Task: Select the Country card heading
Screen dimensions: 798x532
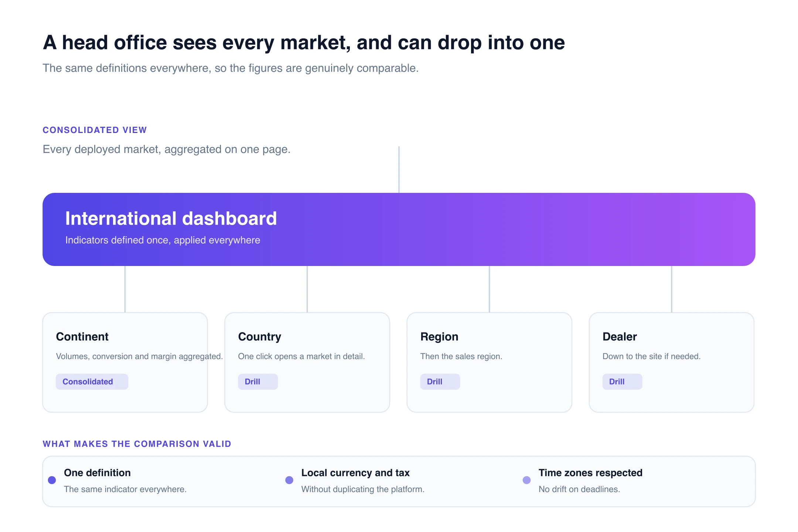Action: (260, 337)
